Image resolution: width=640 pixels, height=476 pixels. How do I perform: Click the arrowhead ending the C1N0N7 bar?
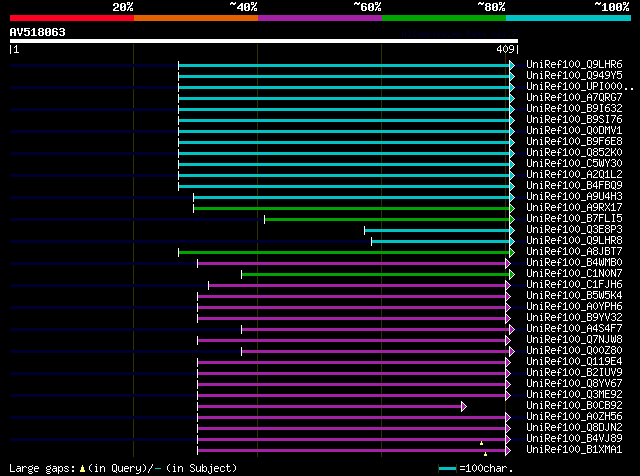[512, 274]
